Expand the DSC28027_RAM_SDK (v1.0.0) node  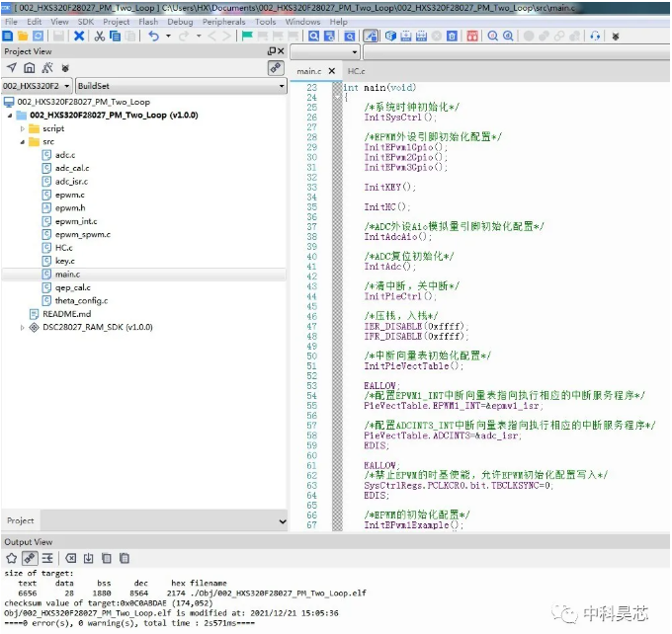click(x=23, y=327)
